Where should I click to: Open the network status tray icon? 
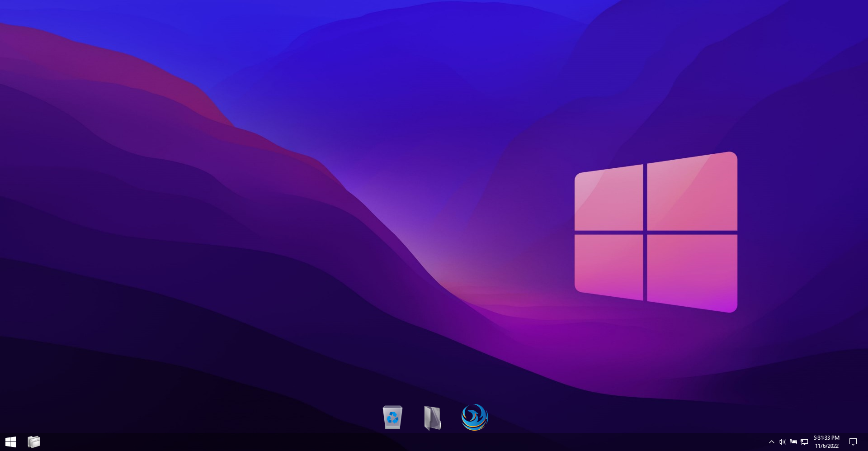[x=804, y=442]
